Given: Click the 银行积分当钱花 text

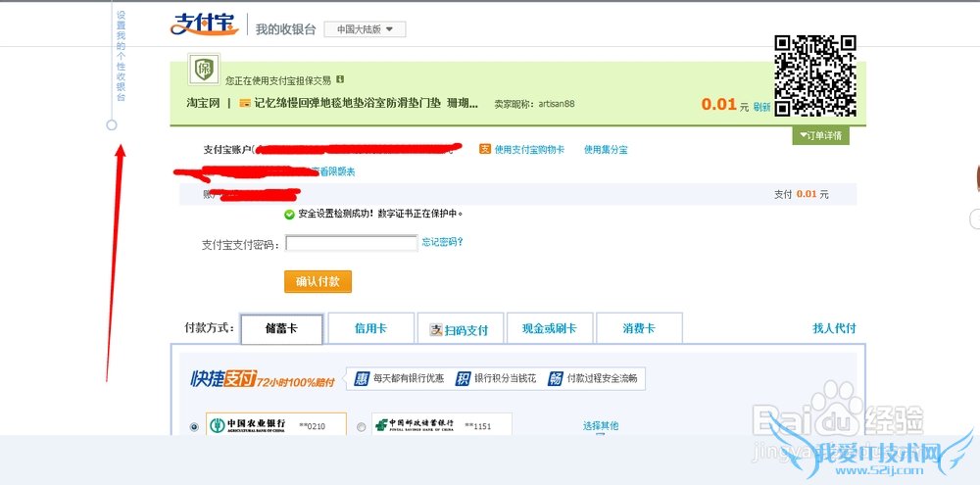Looking at the screenshot, I should 506,378.
